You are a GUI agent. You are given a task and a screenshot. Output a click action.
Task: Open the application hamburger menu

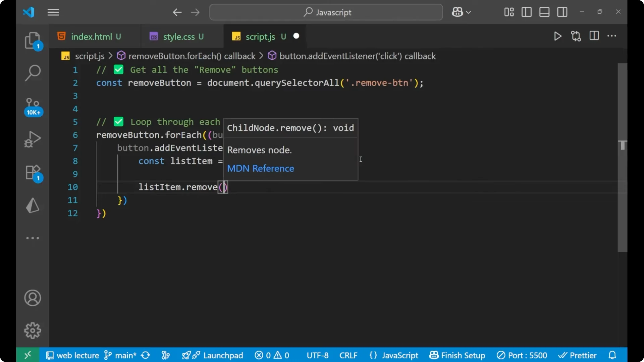pos(53,12)
